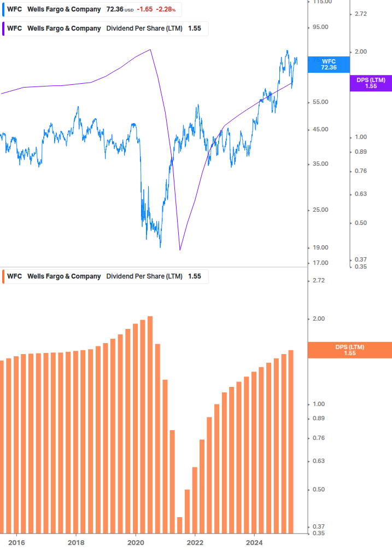Click the -1.65 price change value

[x=145, y=9]
